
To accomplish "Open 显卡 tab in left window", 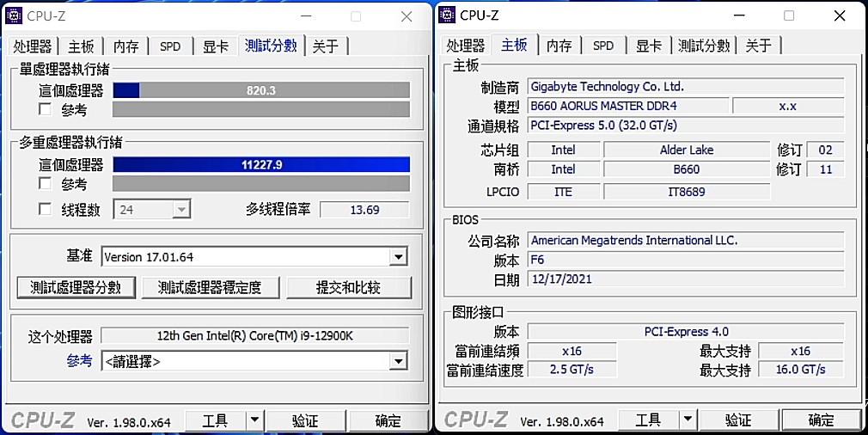I will click(x=216, y=46).
